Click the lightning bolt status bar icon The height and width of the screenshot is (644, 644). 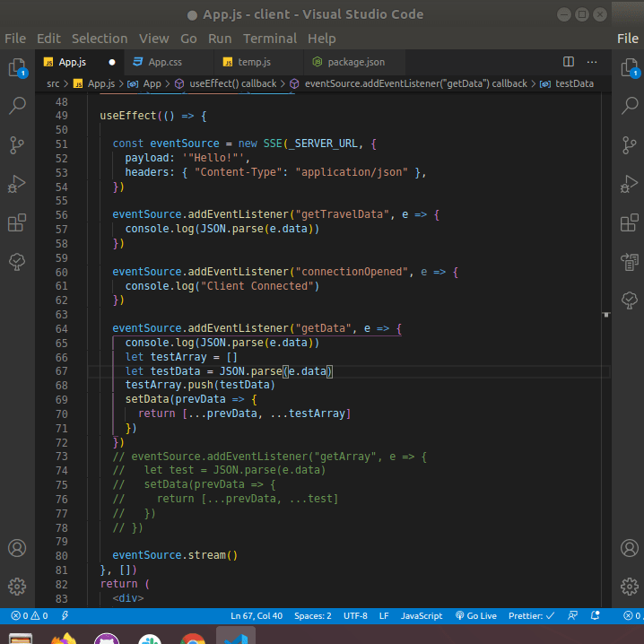tap(65, 615)
